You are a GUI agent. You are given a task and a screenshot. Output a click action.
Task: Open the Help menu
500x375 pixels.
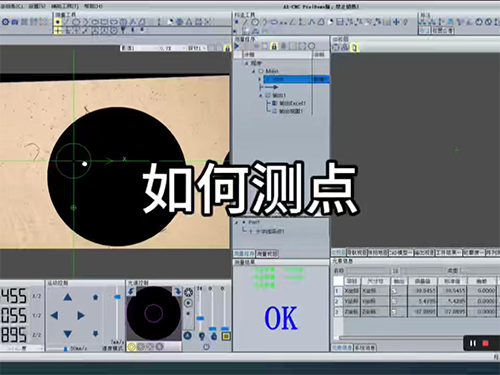click(93, 6)
